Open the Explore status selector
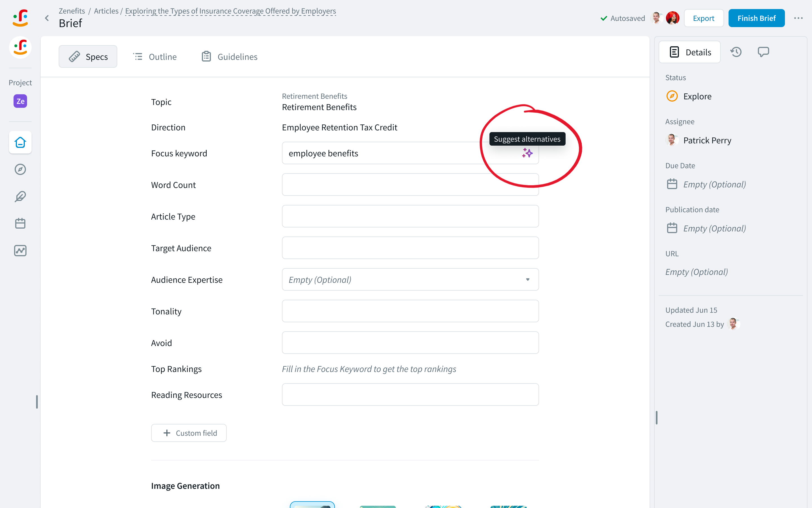Image resolution: width=812 pixels, height=508 pixels. [689, 96]
